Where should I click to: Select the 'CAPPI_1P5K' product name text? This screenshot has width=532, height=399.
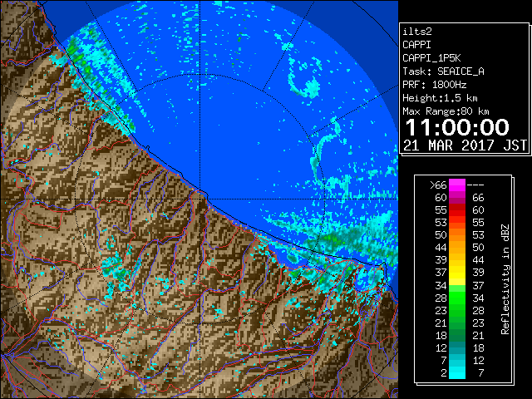click(431, 58)
